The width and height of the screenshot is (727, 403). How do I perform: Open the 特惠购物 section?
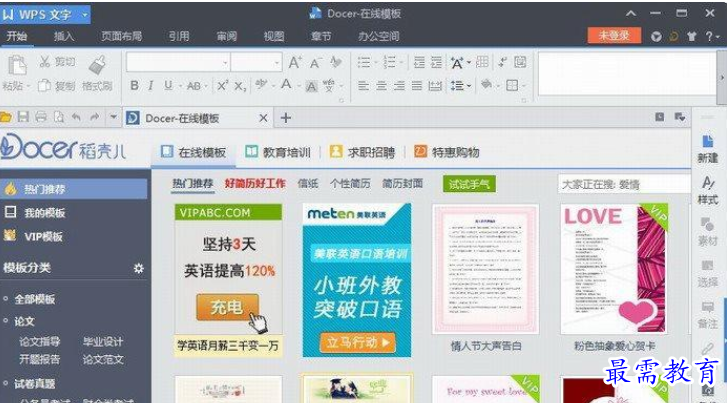(446, 152)
